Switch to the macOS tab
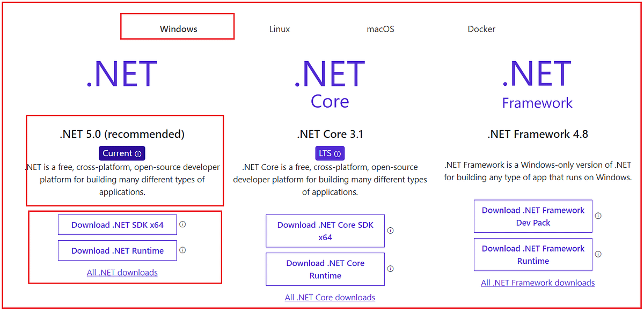This screenshot has width=644, height=311. pos(380,29)
